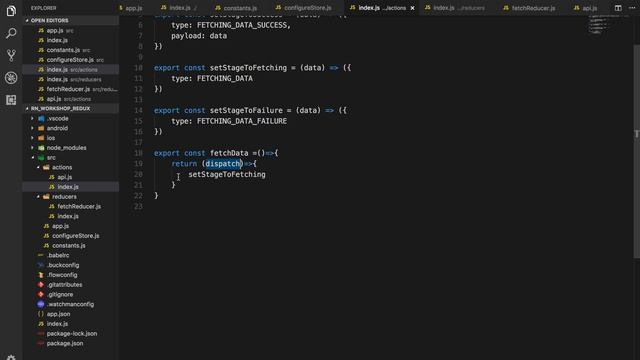Screen dimensions: 640x360
Task: Click the minimap code overview
Action: [x=608, y=24]
